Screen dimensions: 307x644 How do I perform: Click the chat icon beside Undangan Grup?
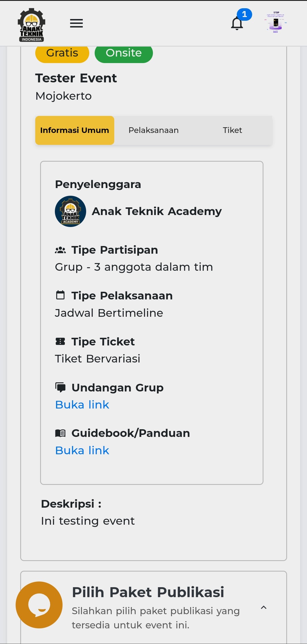click(60, 387)
